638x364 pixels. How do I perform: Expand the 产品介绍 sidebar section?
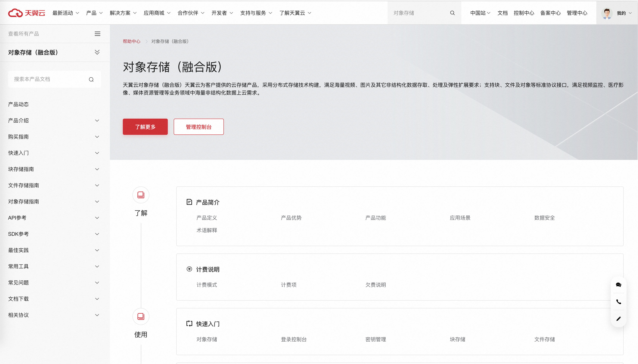97,120
